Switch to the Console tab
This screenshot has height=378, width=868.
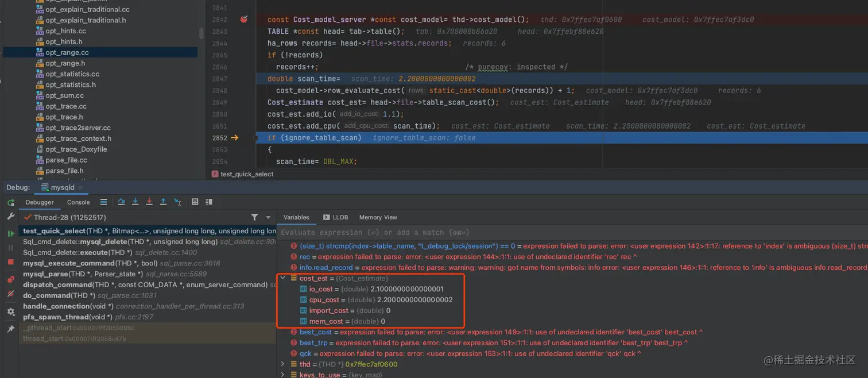pos(78,202)
